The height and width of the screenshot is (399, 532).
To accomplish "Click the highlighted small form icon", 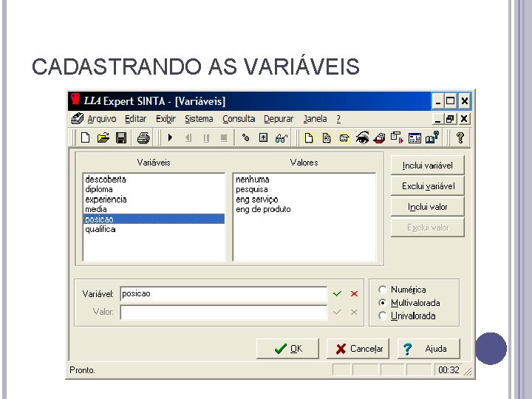I will 344,138.
